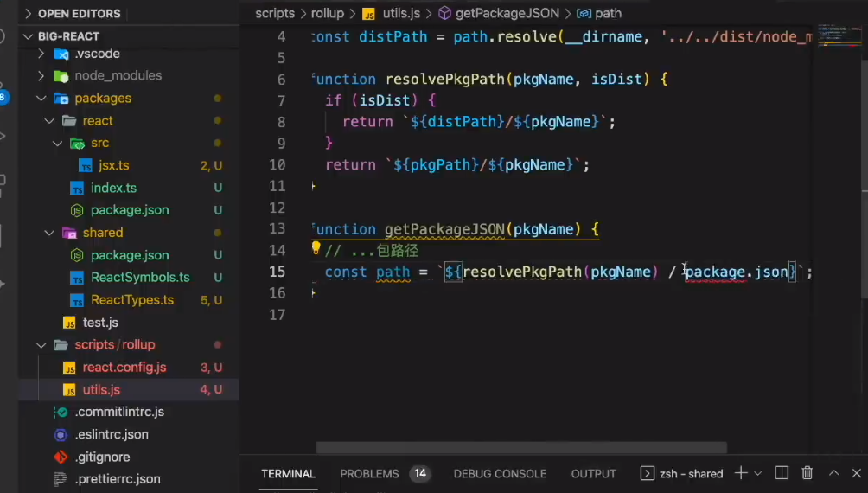Viewport: 868px width, 493px height.
Task: Click the .vscode folder icon
Action: click(x=61, y=54)
